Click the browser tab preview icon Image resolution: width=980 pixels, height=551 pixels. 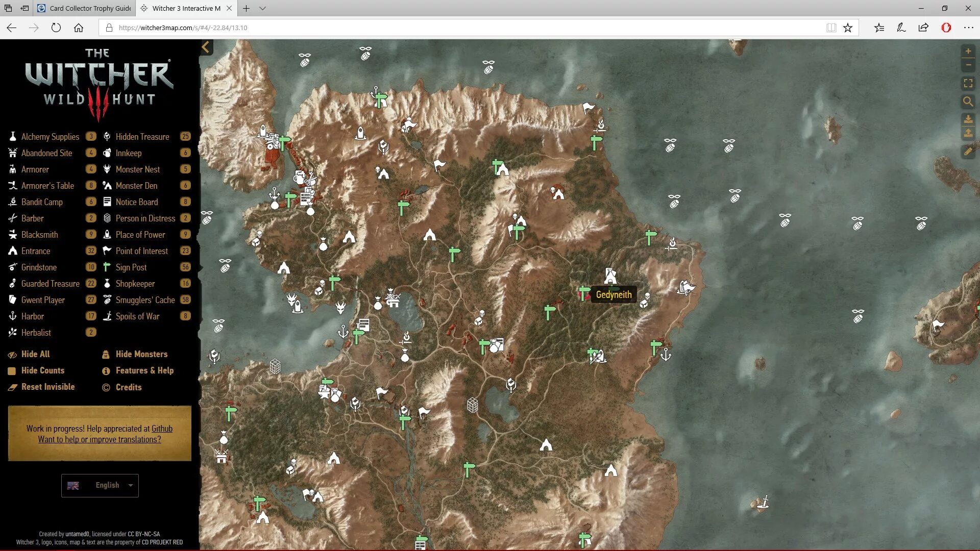coord(24,8)
